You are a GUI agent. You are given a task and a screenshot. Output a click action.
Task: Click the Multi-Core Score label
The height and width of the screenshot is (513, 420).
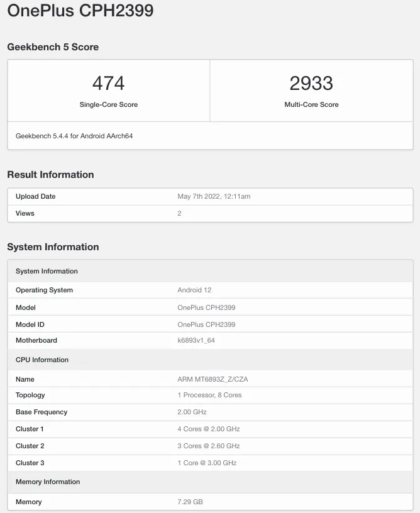(x=311, y=104)
